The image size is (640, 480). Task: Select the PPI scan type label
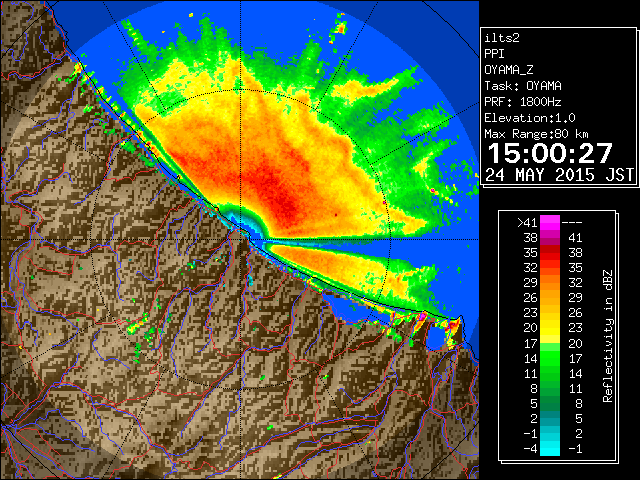(x=494, y=53)
